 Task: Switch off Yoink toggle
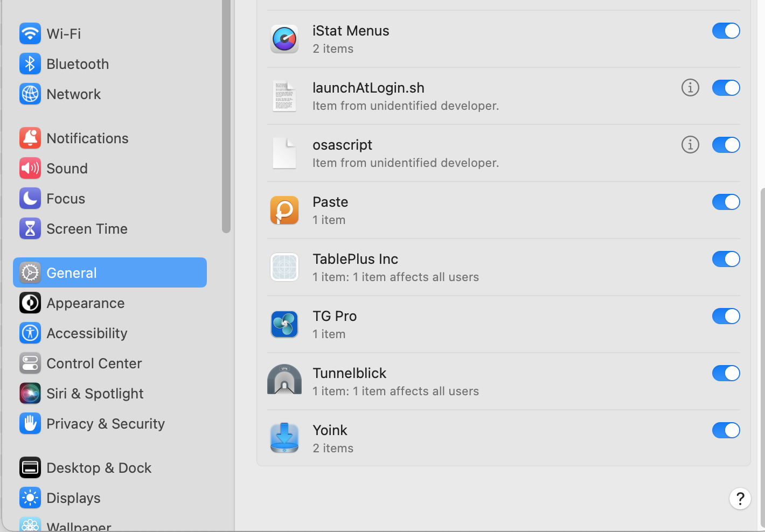[x=726, y=430]
